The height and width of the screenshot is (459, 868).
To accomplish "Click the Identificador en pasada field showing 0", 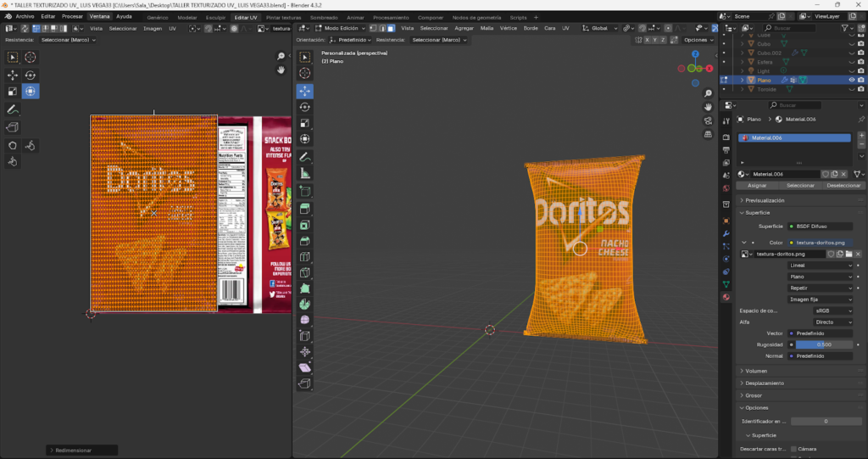I will click(826, 422).
